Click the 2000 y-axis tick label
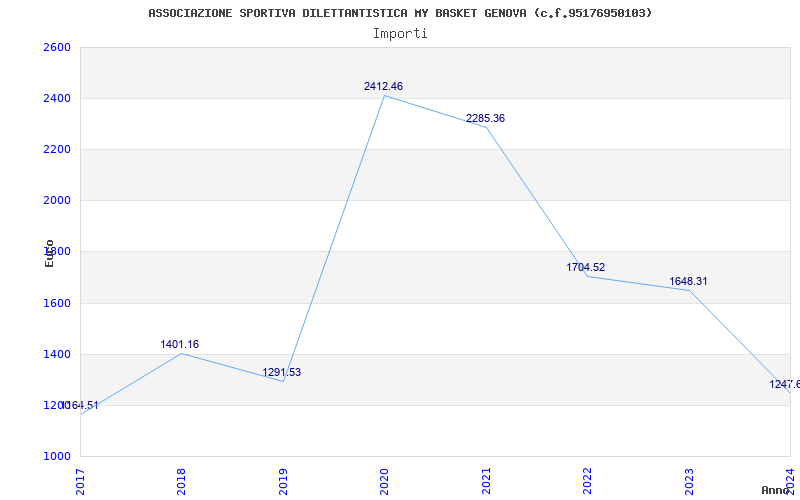800x500 pixels. 57,201
